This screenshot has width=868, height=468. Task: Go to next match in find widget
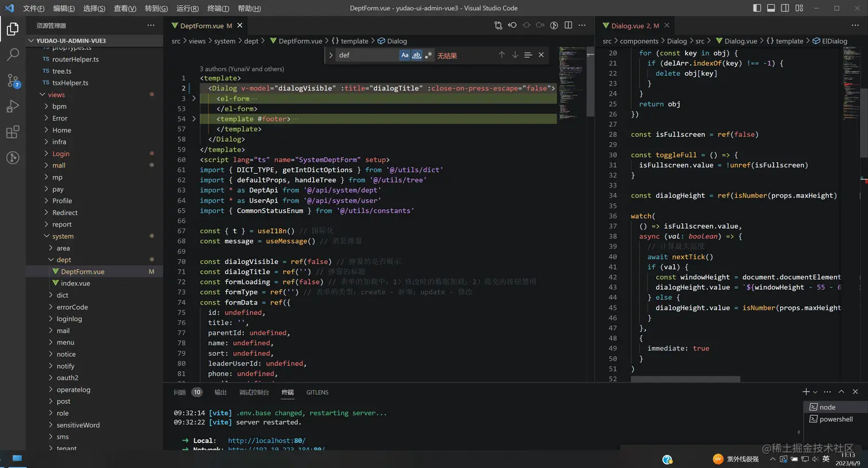click(515, 55)
